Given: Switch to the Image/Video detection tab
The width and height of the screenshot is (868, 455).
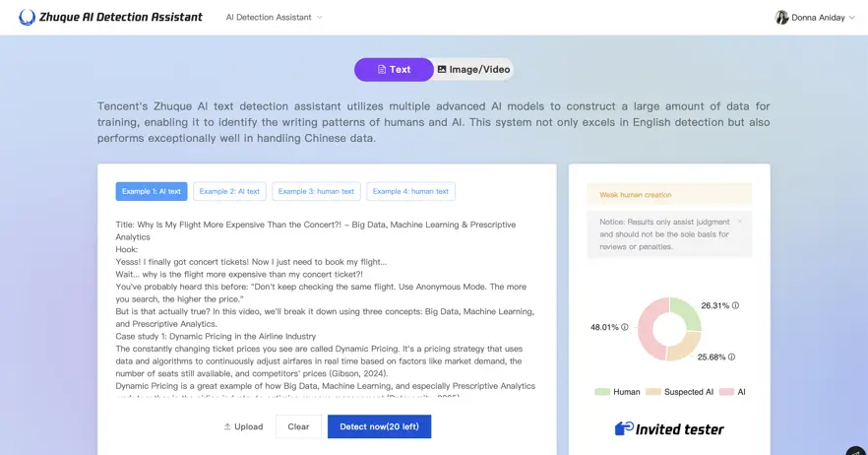Looking at the screenshot, I should coord(474,69).
